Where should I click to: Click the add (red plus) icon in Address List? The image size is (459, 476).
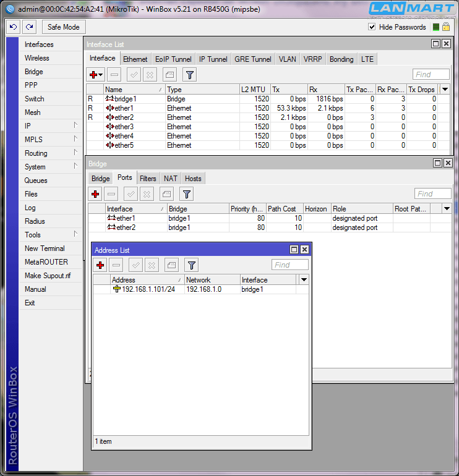[x=100, y=265]
